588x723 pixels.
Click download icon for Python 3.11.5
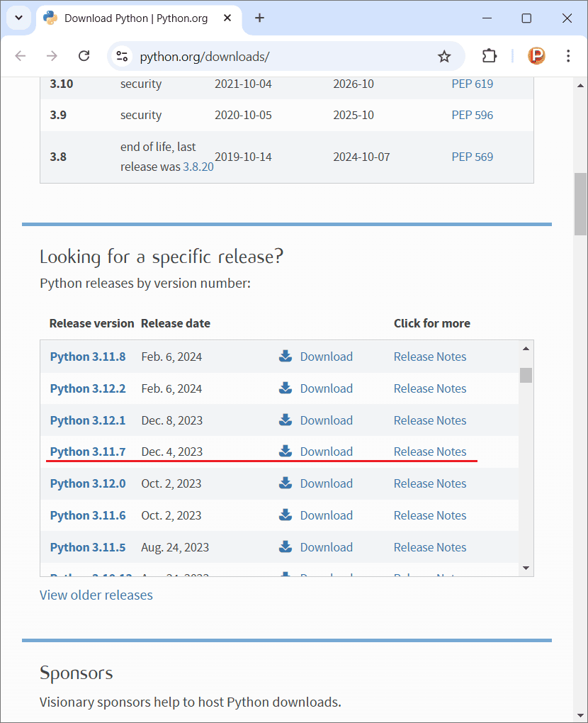click(x=285, y=547)
